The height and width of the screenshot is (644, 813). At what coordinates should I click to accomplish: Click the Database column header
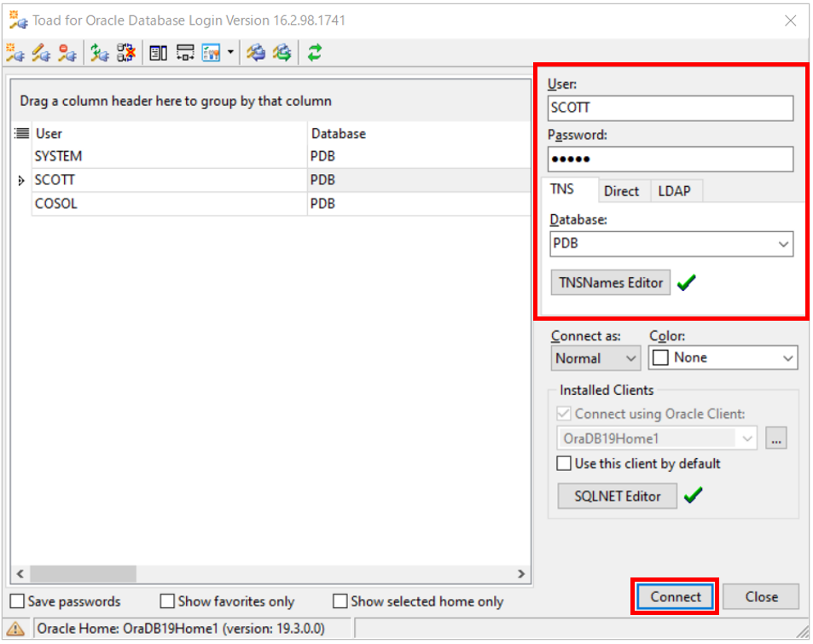pos(419,134)
